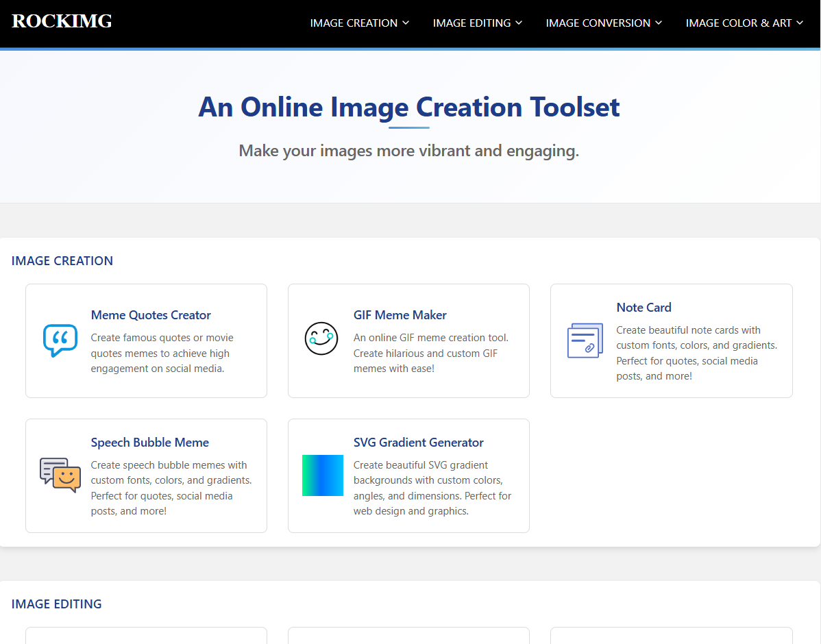The width and height of the screenshot is (821, 644).
Task: Click the 'An Online Image Creation Toolset' title
Action: (x=409, y=108)
